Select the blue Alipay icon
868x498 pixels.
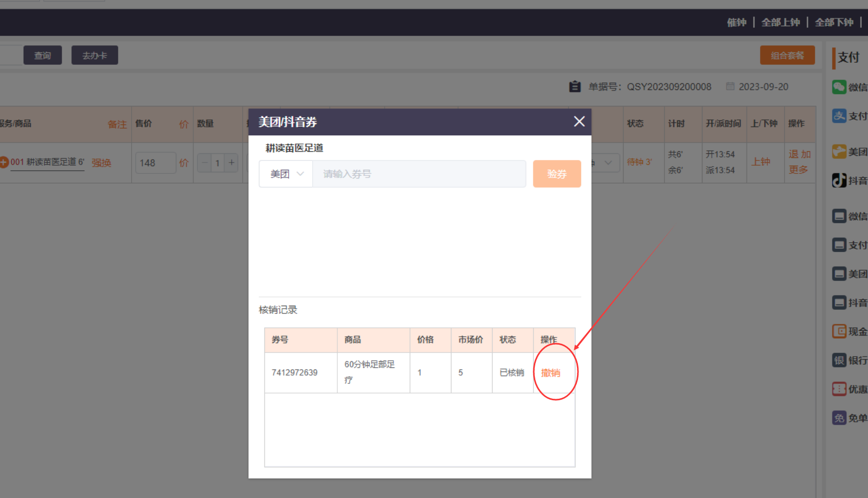click(x=839, y=116)
